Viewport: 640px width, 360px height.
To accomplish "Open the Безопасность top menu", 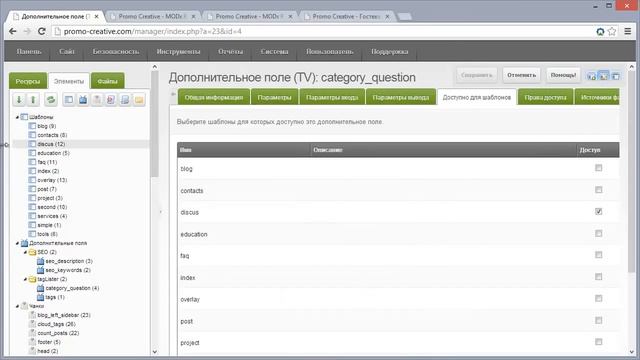I will pos(116,51).
